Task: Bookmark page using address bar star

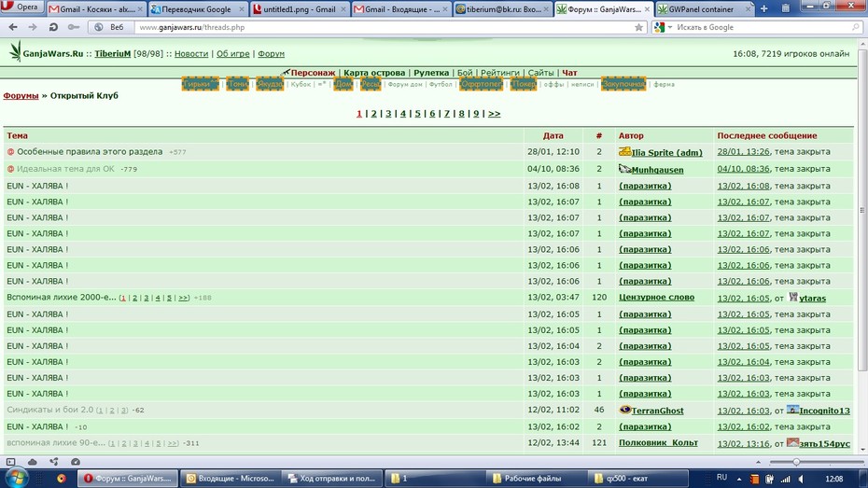Action: click(x=638, y=27)
